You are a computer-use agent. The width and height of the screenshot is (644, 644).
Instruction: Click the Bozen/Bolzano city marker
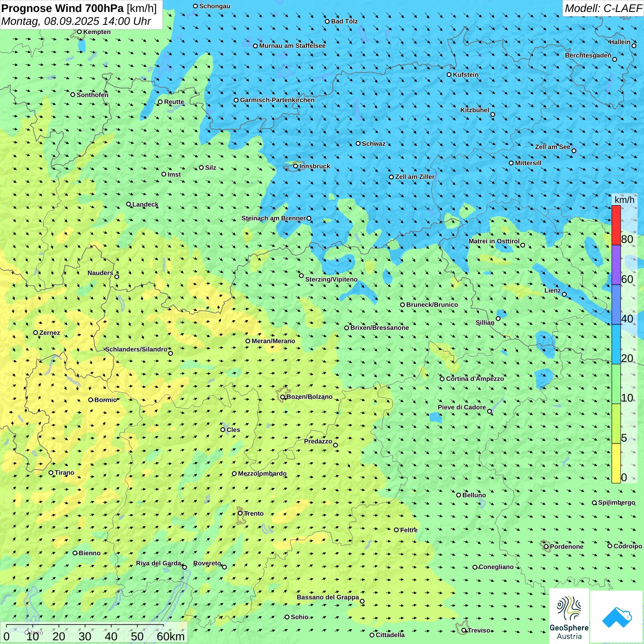(282, 397)
